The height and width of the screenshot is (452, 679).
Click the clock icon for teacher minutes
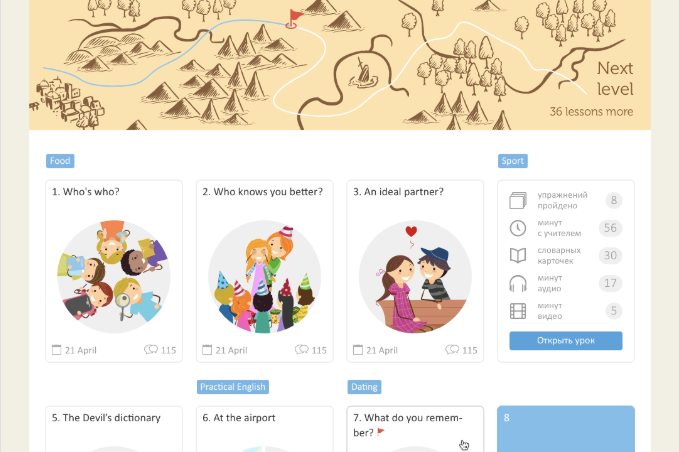[518, 228]
